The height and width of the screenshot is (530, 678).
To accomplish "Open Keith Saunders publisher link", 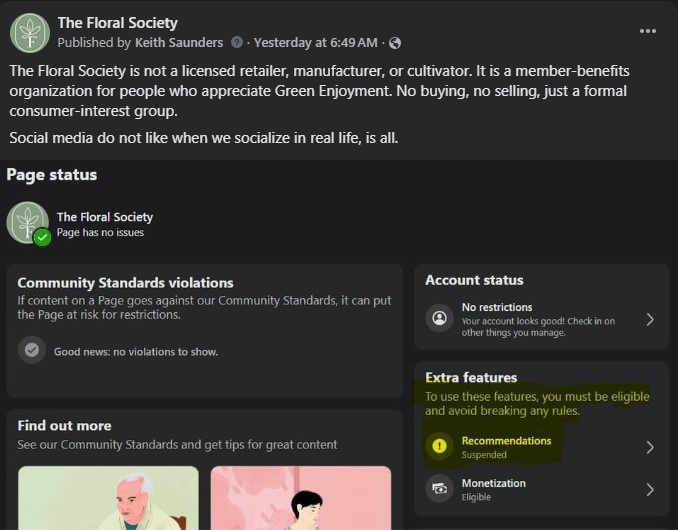I will coord(179,42).
